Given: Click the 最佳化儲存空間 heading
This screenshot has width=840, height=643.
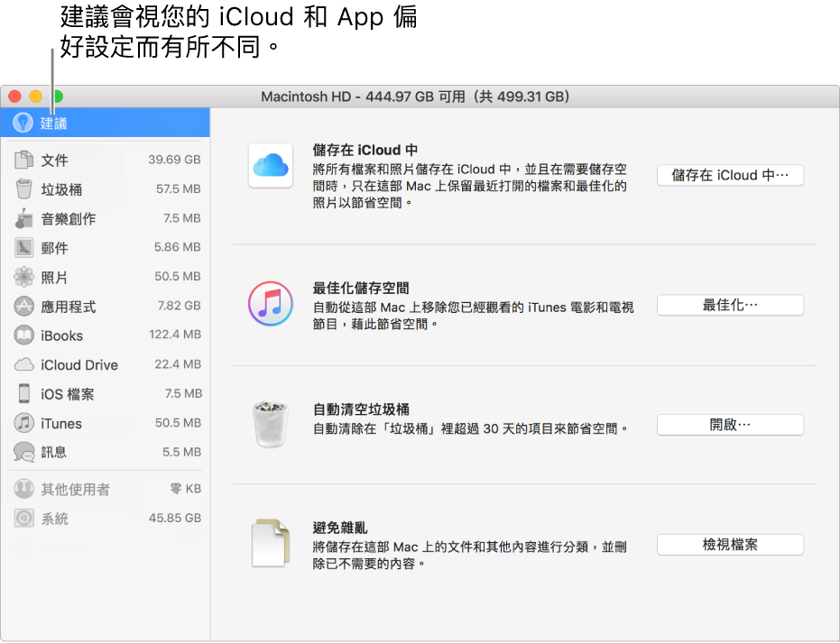Looking at the screenshot, I should tap(361, 288).
